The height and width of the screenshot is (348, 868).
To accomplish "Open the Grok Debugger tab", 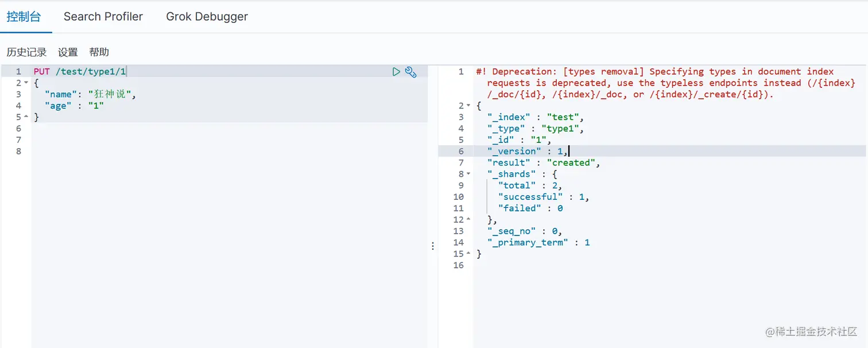I will click(x=207, y=17).
